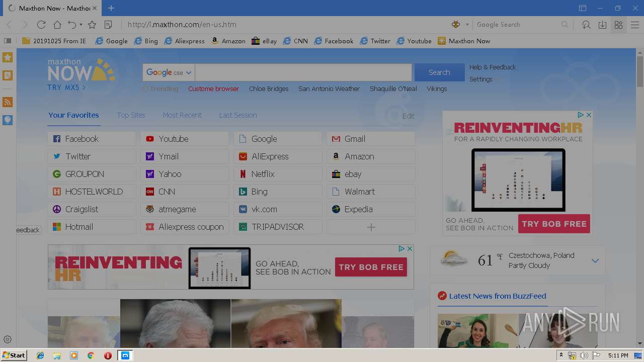Open the Facebook favorite tile
The height and width of the screenshot is (362, 644).
(x=92, y=139)
